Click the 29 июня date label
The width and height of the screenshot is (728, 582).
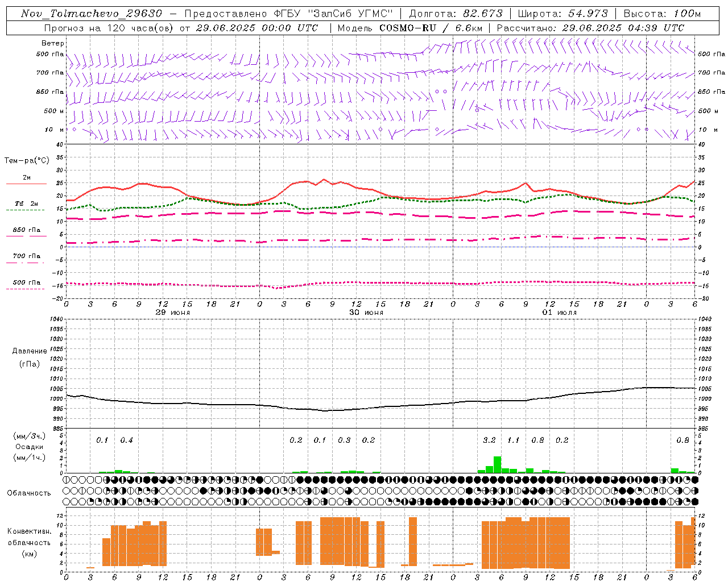click(173, 313)
